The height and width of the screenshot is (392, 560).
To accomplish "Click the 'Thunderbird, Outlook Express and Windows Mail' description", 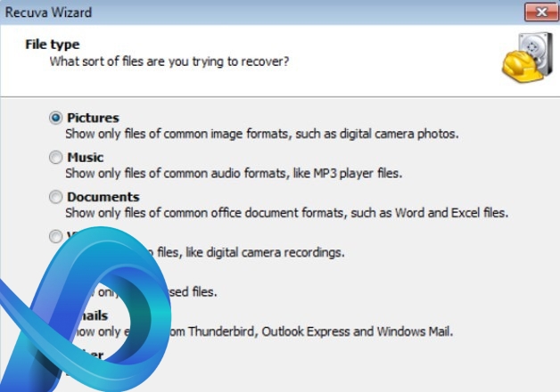I will 320,331.
